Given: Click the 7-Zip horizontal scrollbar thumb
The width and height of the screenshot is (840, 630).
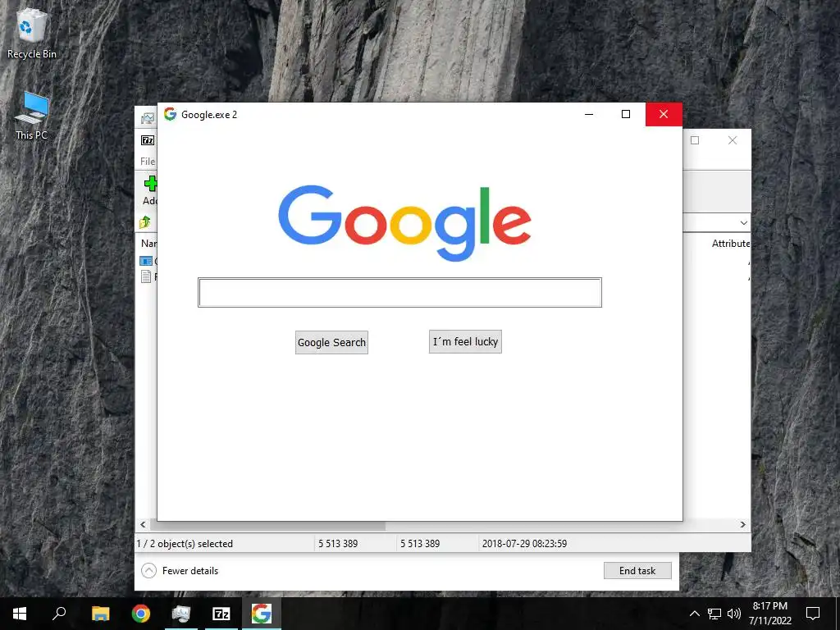Looking at the screenshot, I should pyautogui.click(x=267, y=526).
